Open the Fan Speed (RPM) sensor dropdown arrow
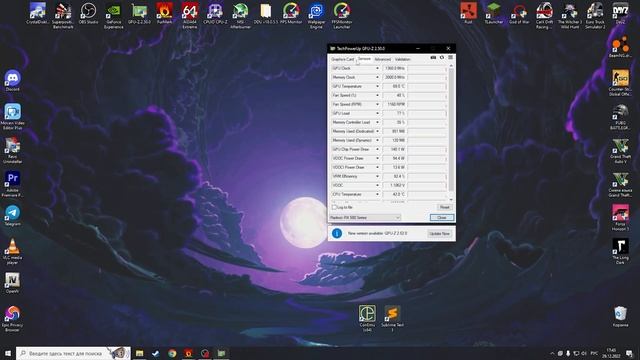Screen dimensions: 640x360 click(377, 104)
